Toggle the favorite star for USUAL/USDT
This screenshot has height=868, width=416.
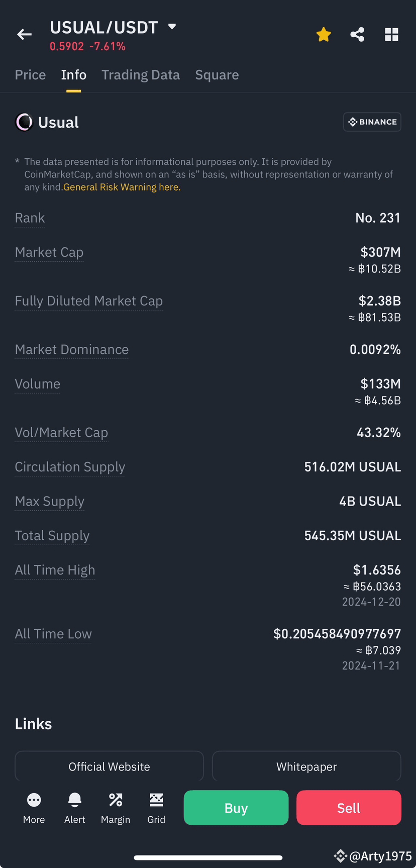324,35
